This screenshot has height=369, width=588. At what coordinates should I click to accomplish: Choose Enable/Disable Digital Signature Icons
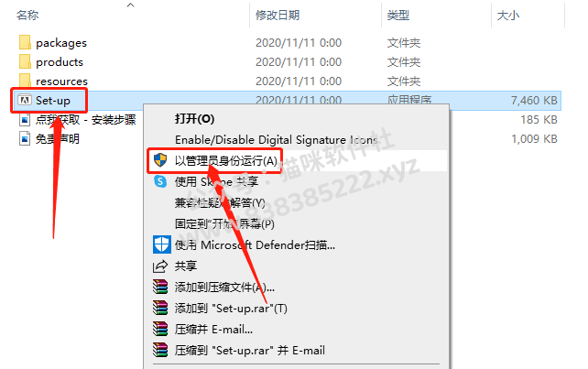coord(276,140)
